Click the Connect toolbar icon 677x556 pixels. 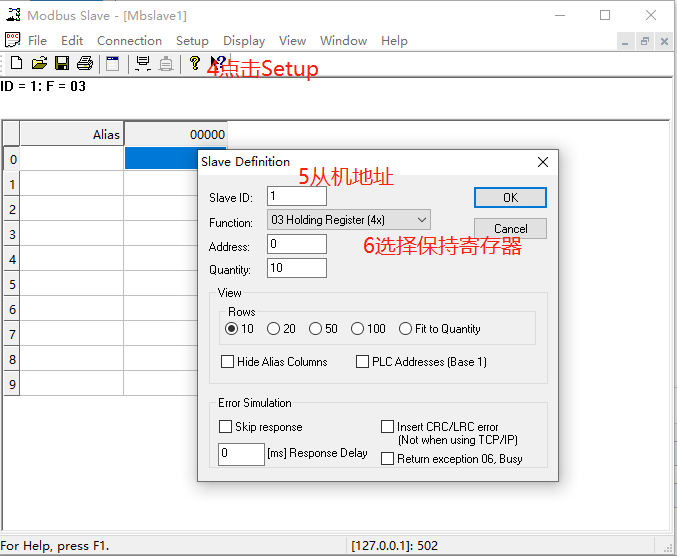click(x=143, y=63)
